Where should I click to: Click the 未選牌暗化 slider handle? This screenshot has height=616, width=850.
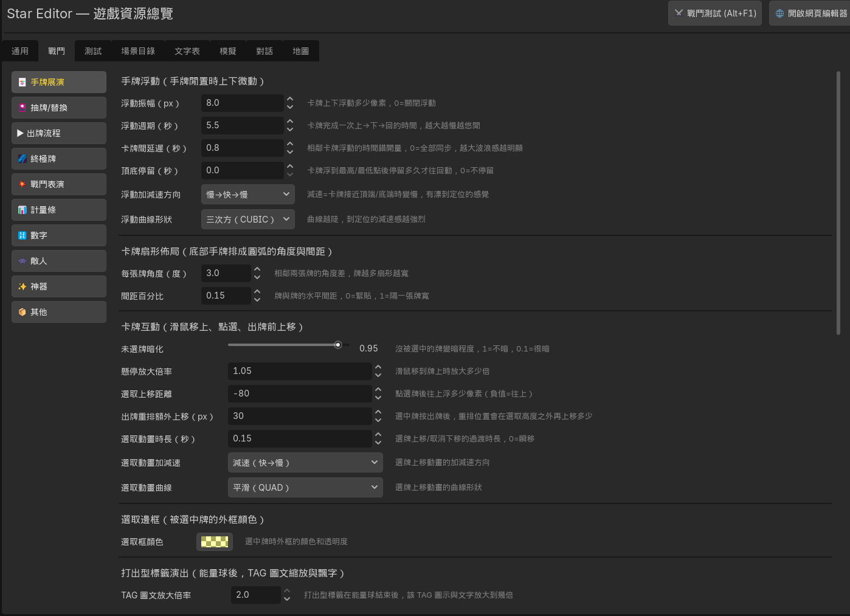pos(338,345)
